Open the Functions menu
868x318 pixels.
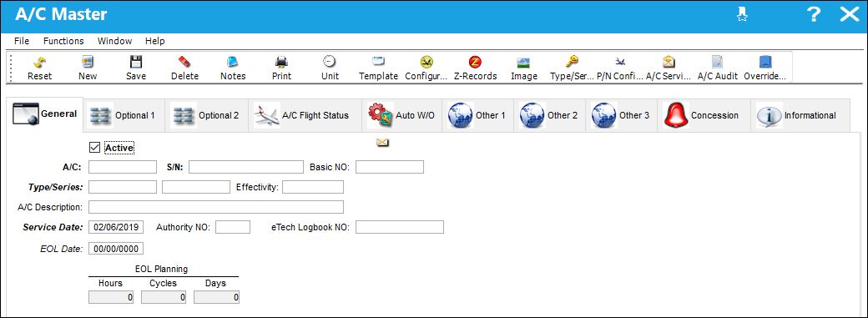click(63, 41)
